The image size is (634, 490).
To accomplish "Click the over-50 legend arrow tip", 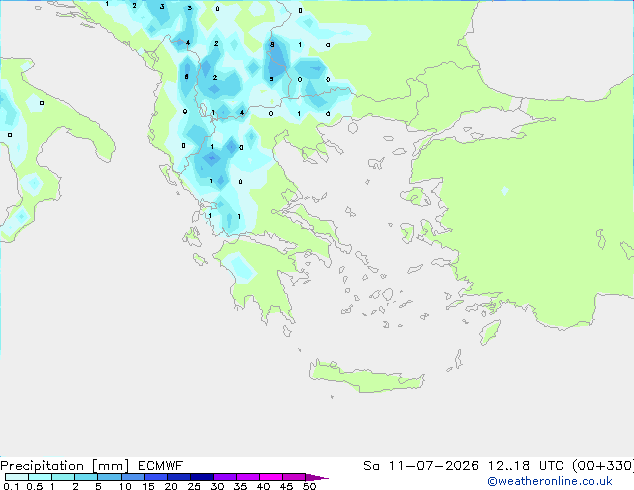I will click(x=317, y=477).
